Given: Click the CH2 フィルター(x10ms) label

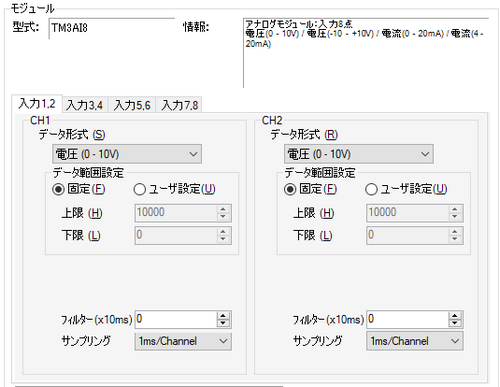Looking at the screenshot, I should pos(328,320).
